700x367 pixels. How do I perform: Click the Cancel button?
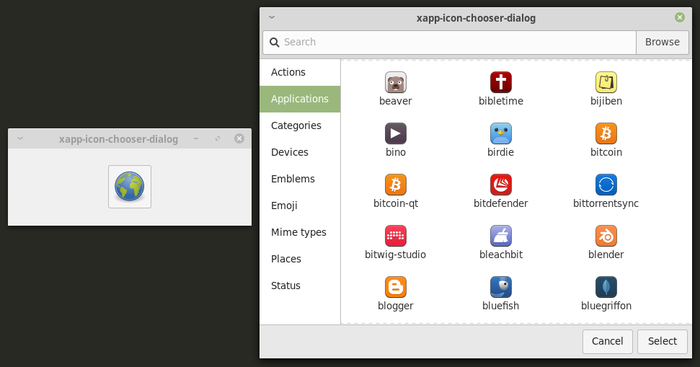[607, 341]
